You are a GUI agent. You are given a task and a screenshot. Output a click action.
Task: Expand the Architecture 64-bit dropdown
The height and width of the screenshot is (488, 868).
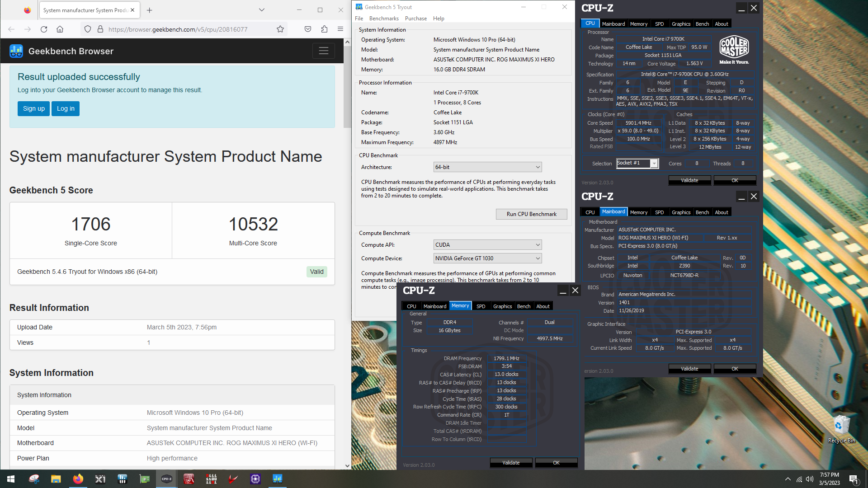tap(487, 167)
